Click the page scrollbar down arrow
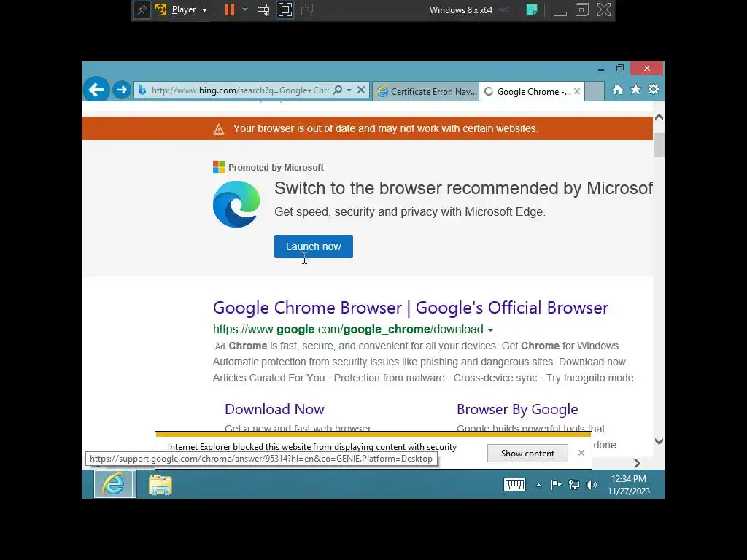 659,441
